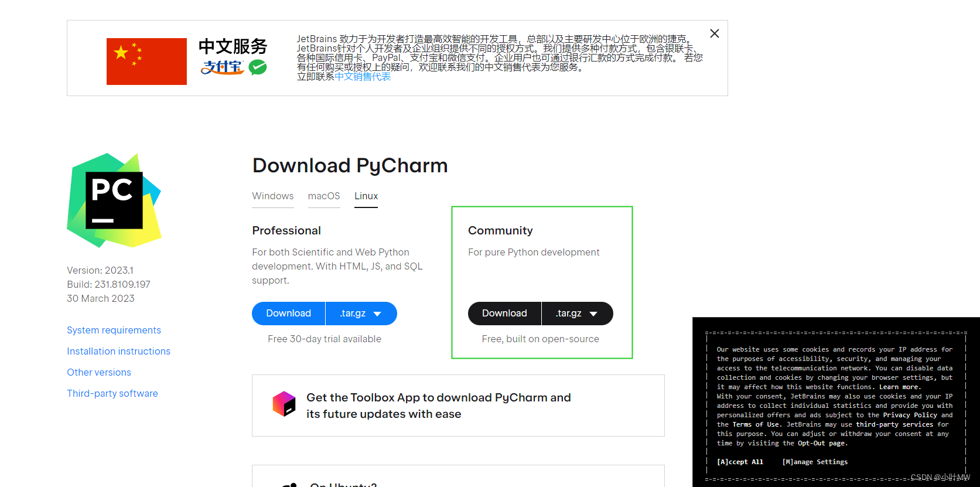Viewport: 980px width, 487px height.
Task: Click the Download PyCharm heading
Action: point(350,165)
